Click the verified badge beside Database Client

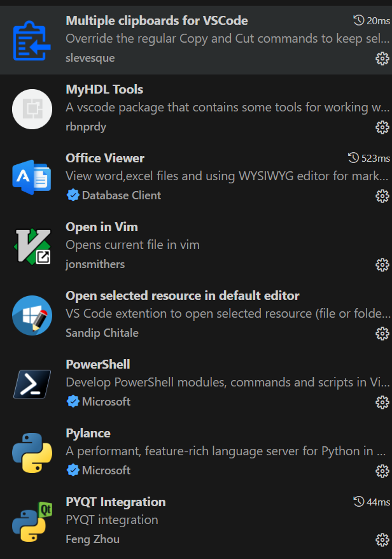73,195
